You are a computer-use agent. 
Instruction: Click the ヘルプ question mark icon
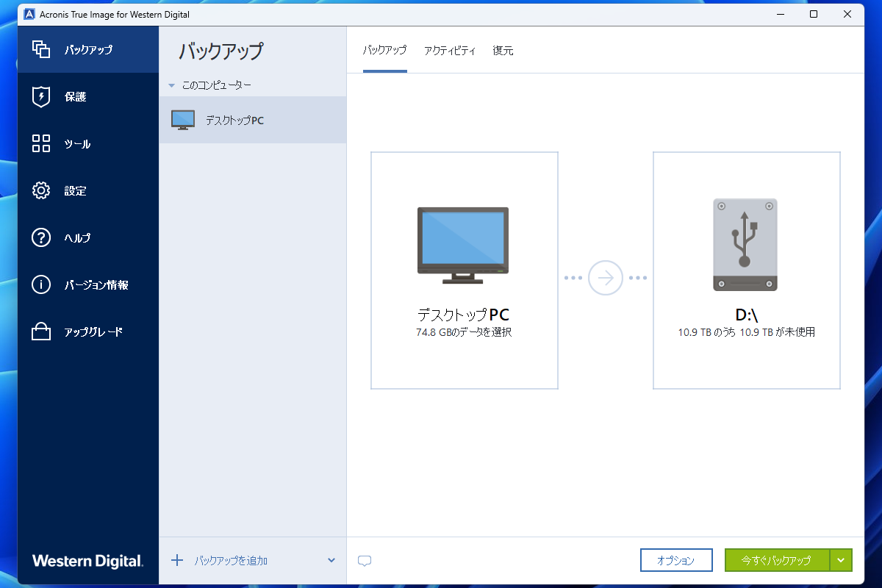point(41,237)
